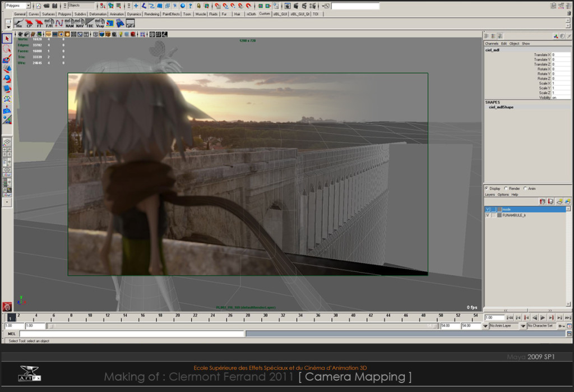Select the arrow Select tool in toolbox
This screenshot has height=392, width=574.
coord(7,39)
